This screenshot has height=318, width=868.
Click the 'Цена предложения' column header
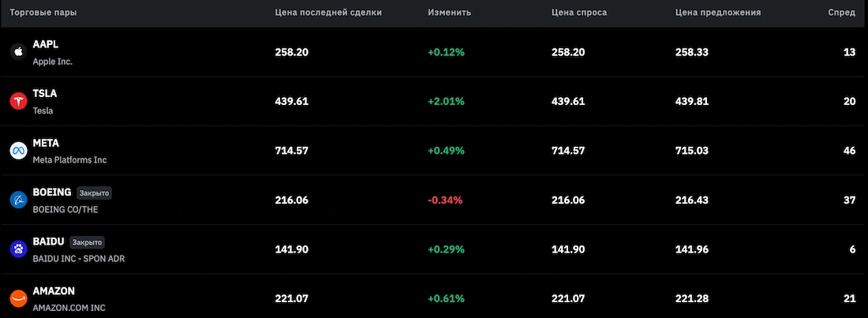click(718, 13)
